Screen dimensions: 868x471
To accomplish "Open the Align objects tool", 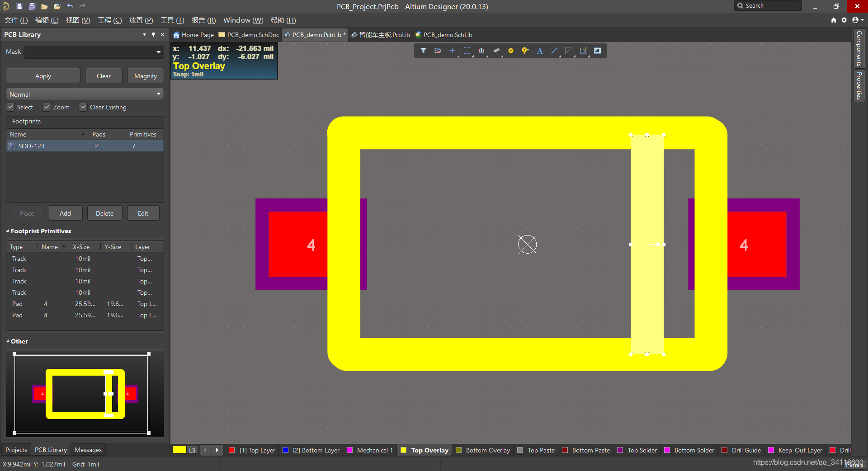I will [481, 51].
